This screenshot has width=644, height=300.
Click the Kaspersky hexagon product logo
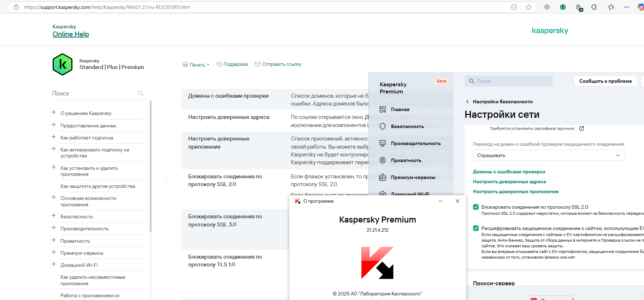(x=63, y=64)
